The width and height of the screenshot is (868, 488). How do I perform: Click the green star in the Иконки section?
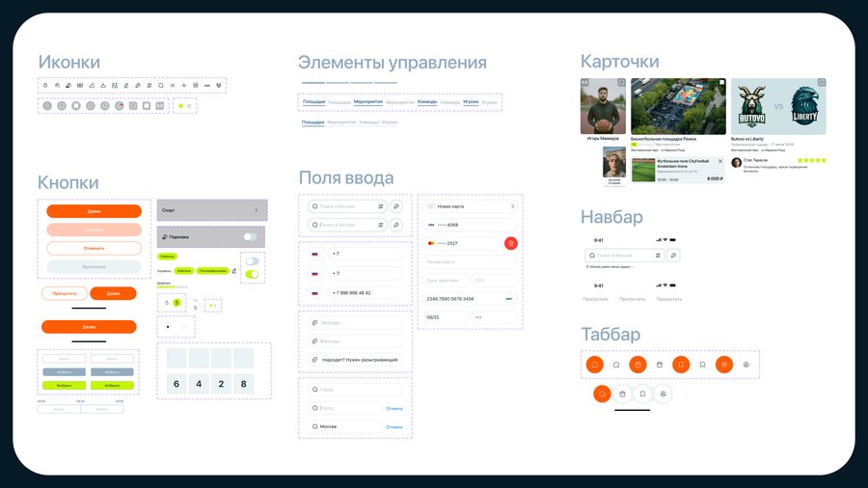point(180,106)
